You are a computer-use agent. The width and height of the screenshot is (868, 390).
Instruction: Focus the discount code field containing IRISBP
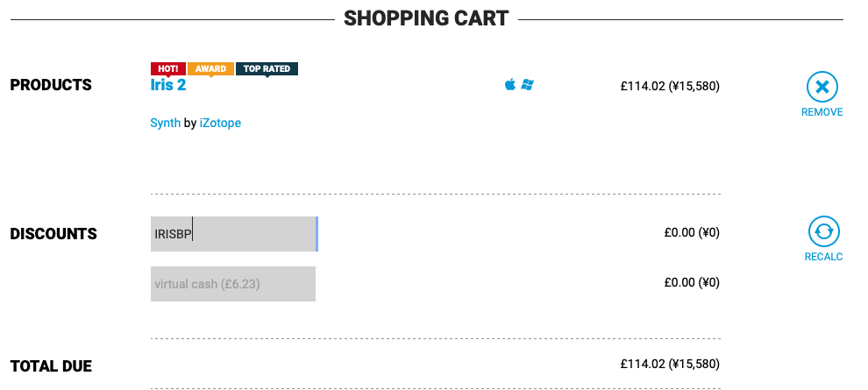coord(234,234)
